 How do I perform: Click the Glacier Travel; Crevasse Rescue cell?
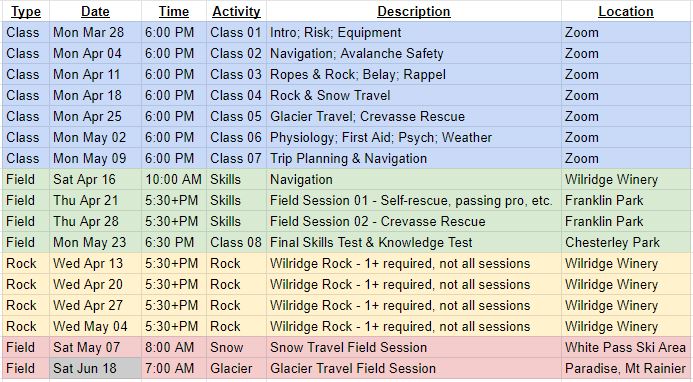click(x=414, y=117)
